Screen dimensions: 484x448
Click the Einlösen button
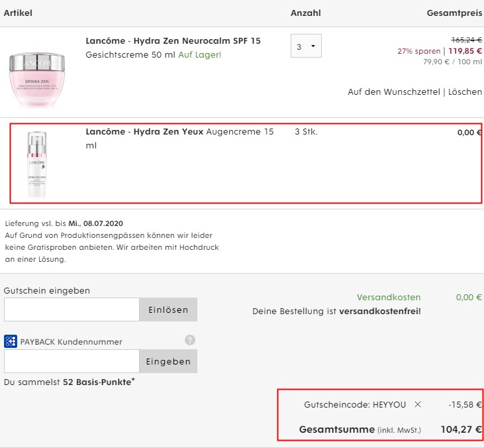pyautogui.click(x=168, y=309)
